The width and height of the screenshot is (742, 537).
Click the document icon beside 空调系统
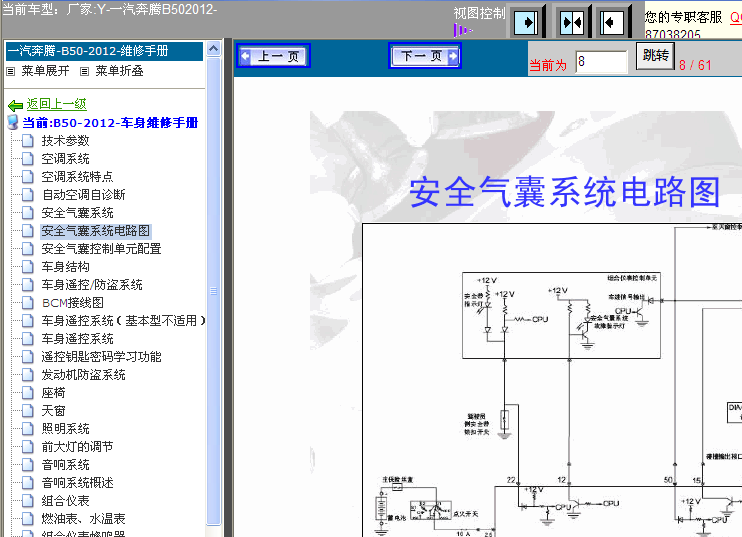coord(28,158)
